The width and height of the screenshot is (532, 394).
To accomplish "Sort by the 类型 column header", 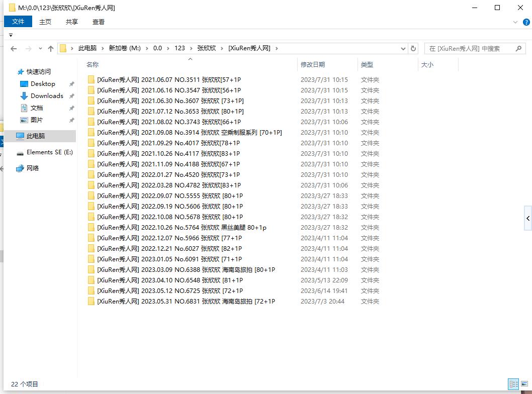I will point(367,64).
